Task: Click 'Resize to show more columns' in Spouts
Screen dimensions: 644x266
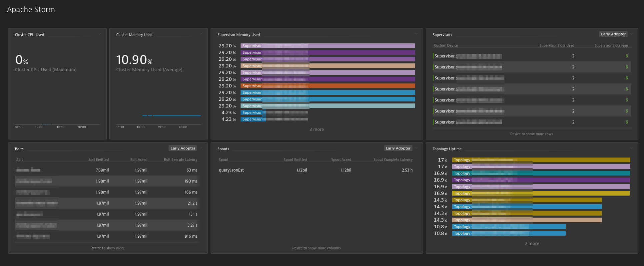Action: click(317, 248)
